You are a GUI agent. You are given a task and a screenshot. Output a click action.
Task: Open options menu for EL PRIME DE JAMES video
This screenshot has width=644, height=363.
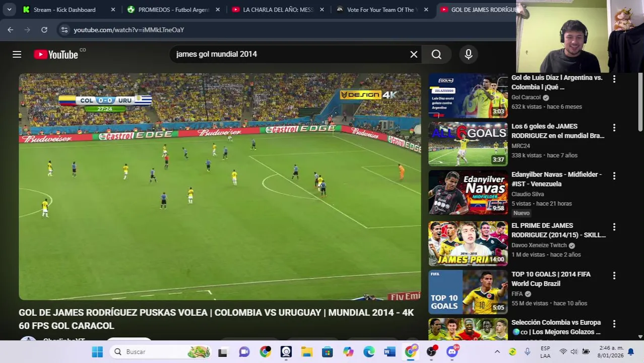tap(614, 227)
